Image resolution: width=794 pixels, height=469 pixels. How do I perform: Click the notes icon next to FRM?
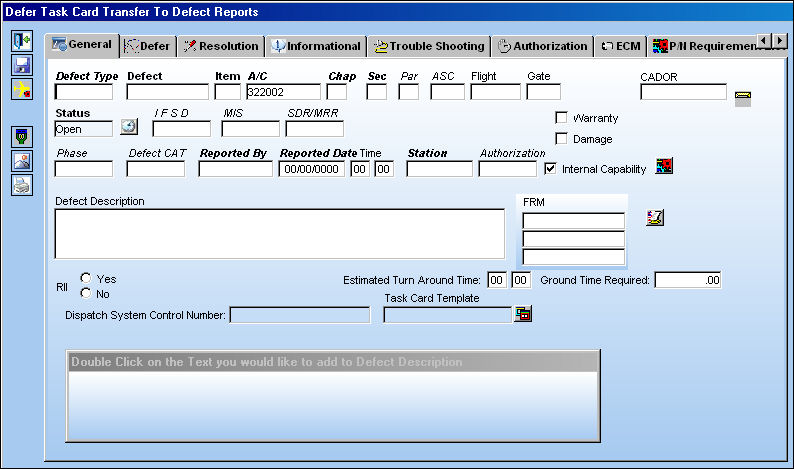[655, 218]
